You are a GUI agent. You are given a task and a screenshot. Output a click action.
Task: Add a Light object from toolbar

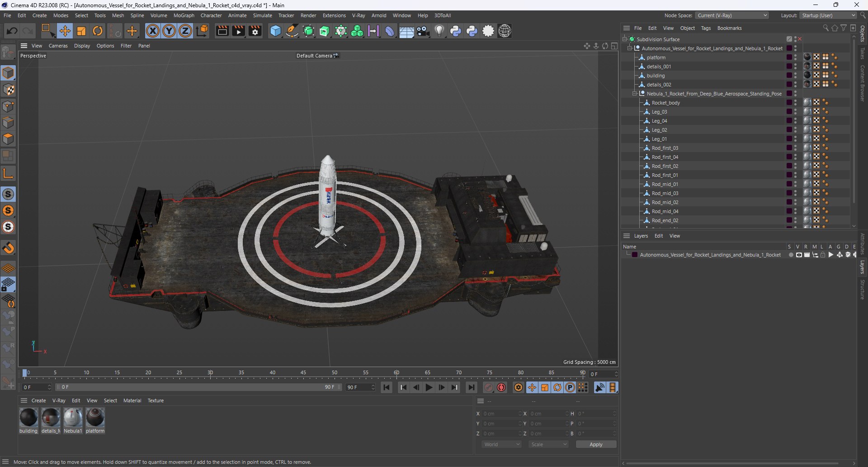coord(439,31)
